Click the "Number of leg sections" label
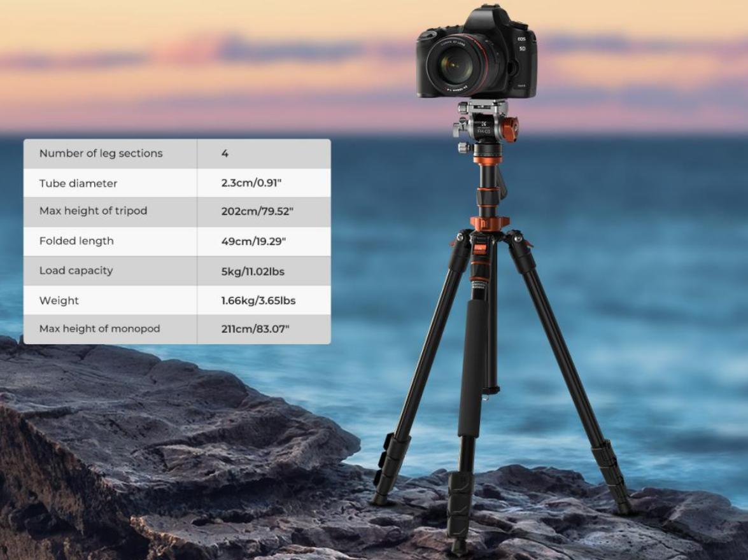 point(101,153)
